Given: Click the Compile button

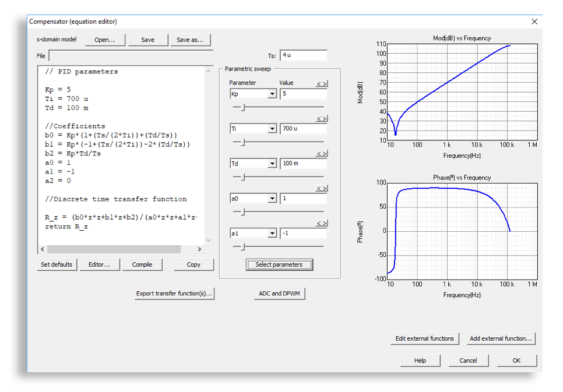Looking at the screenshot, I should click(142, 264).
